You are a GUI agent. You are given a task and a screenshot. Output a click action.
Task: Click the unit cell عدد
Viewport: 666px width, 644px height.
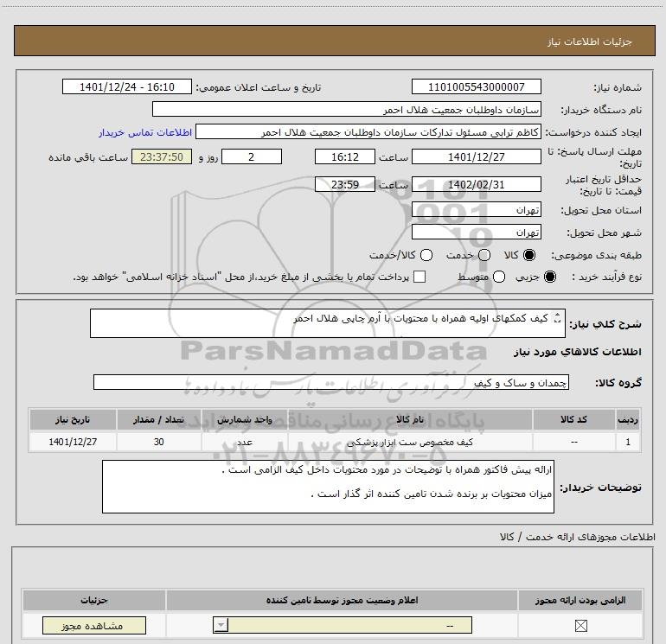tap(245, 442)
